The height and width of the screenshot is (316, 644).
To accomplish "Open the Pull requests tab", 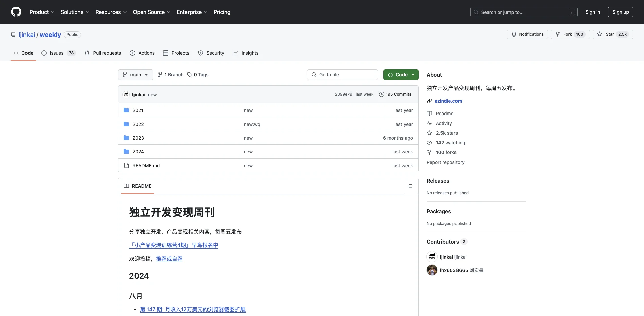I will 103,53.
